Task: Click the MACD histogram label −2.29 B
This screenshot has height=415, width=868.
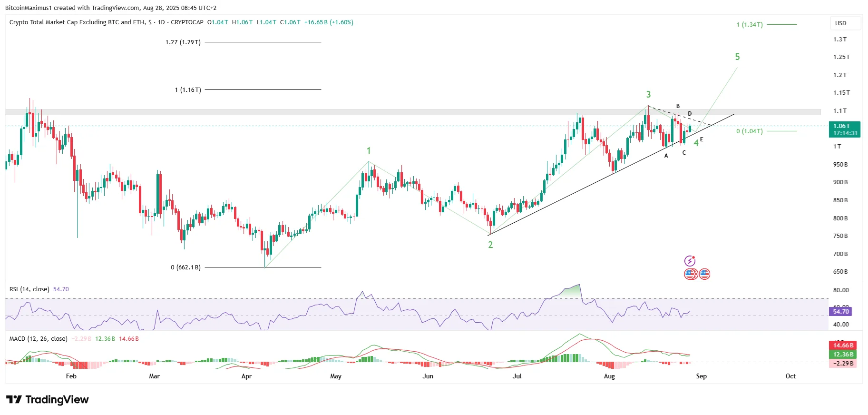Action: (844, 364)
